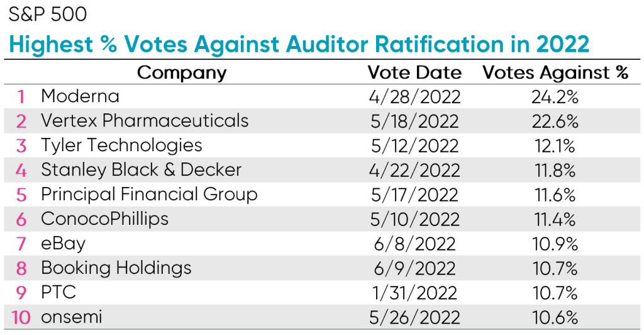The image size is (644, 335).
Task: Select the onsemi company cell
Action: pyautogui.click(x=73, y=317)
